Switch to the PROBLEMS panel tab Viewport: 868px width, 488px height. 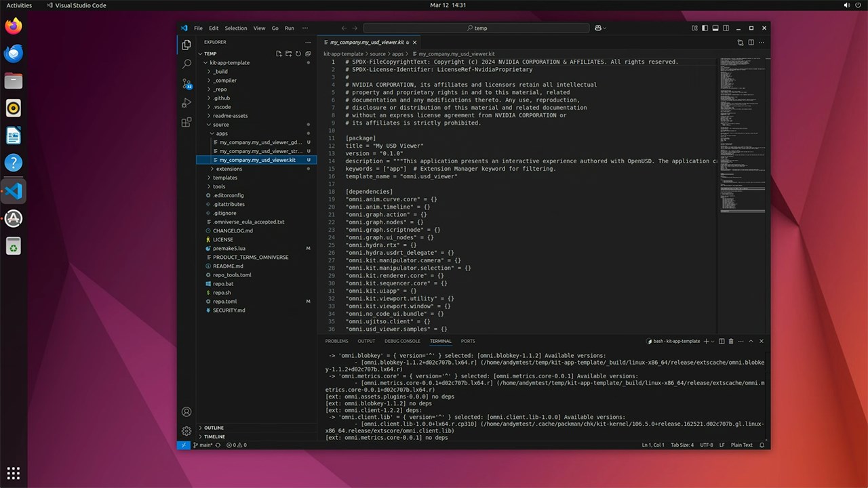click(x=336, y=341)
